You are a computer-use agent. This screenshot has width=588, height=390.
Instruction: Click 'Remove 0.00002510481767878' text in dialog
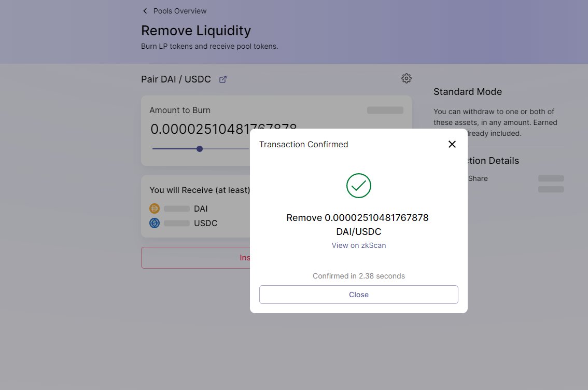[357, 217]
